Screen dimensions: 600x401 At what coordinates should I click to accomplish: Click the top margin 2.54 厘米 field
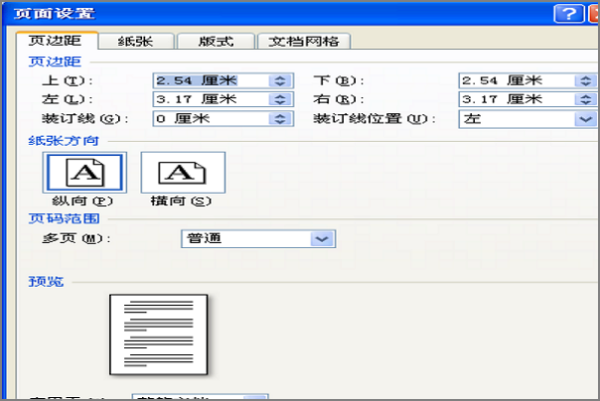(x=210, y=80)
